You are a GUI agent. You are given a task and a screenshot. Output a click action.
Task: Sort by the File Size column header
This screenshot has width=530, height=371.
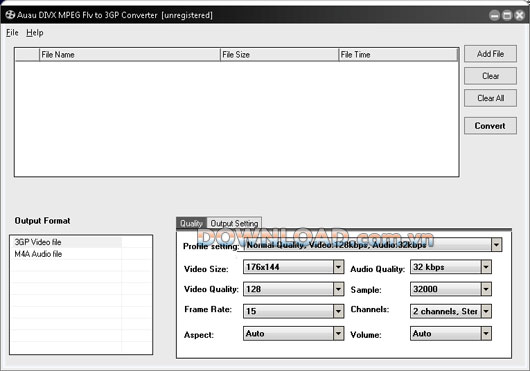[x=280, y=55]
